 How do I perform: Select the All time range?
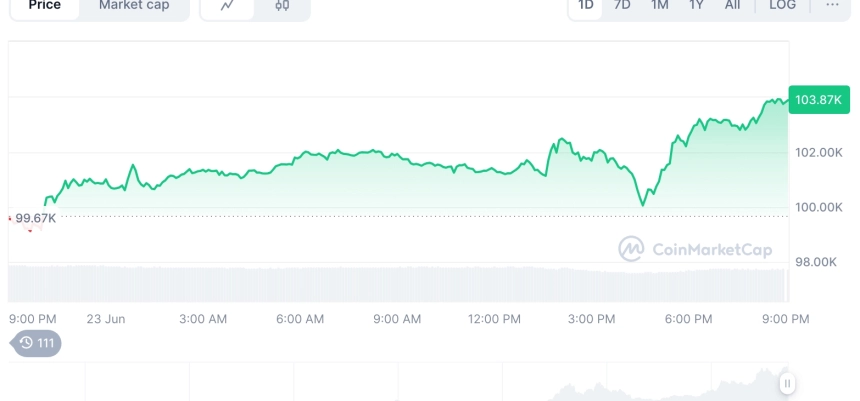(x=732, y=5)
